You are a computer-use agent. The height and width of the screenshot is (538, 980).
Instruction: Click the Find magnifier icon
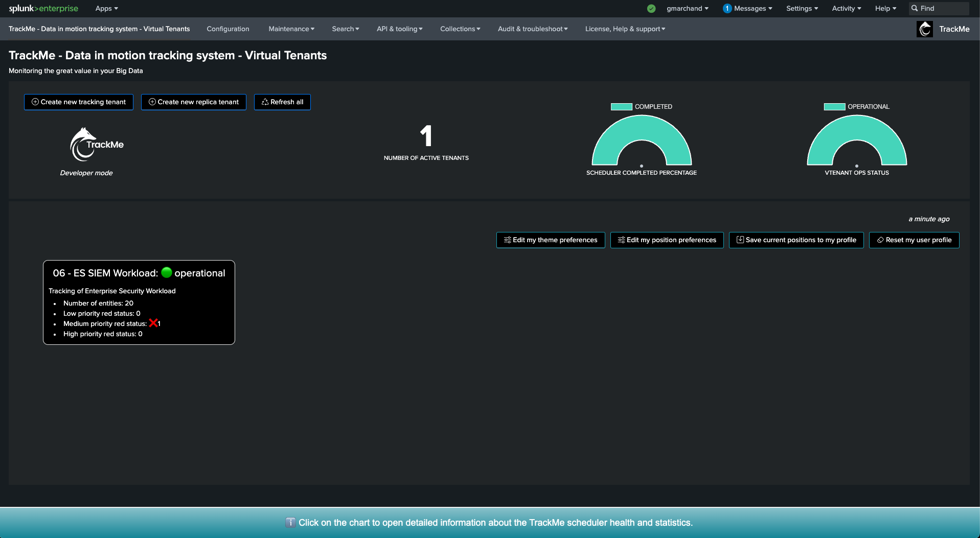click(x=915, y=8)
